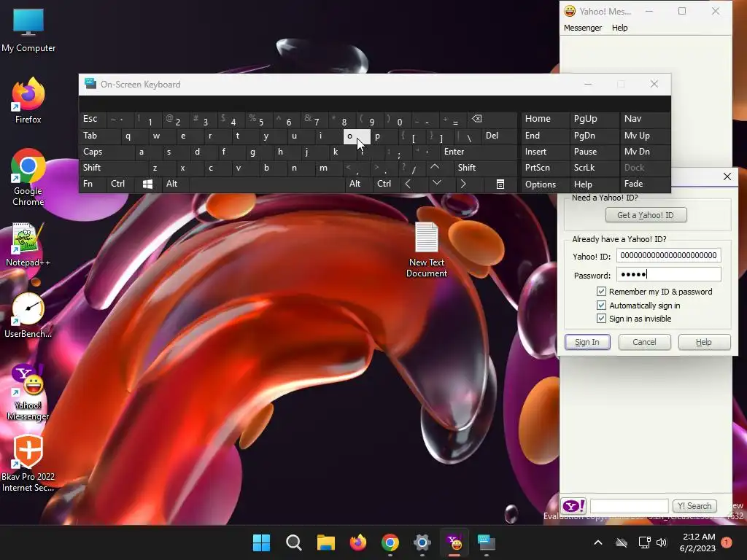Click Help button in sign-in dialog
This screenshot has height=560, width=747.
[704, 342]
